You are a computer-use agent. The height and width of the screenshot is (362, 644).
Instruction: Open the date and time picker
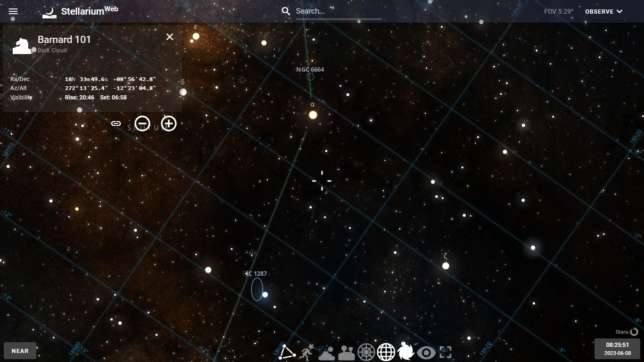point(618,349)
